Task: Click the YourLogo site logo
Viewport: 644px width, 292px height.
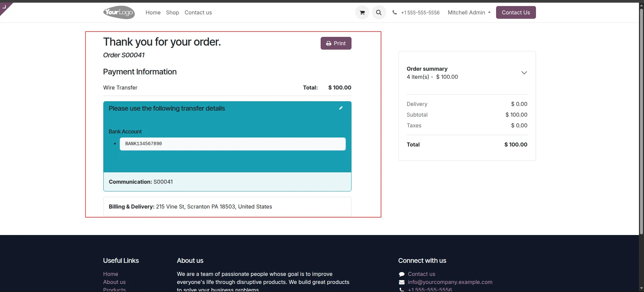Action: pyautogui.click(x=119, y=12)
